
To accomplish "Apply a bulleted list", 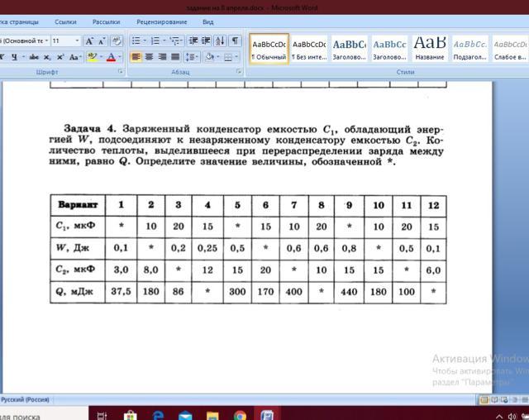I will coord(136,41).
